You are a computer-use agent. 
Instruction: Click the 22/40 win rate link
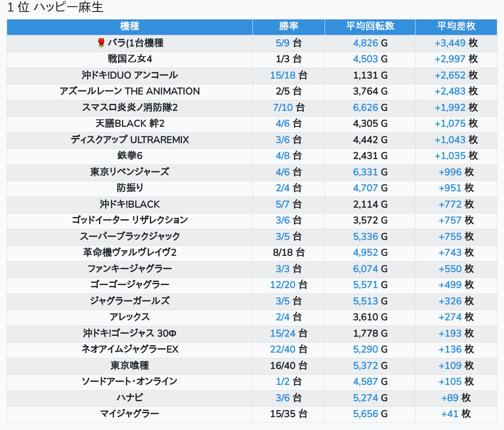283,350
